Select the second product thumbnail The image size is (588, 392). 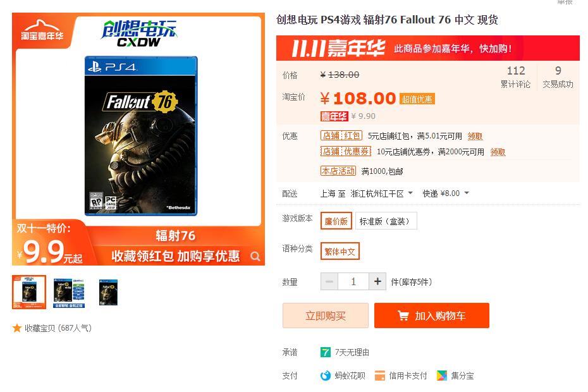pos(69,293)
